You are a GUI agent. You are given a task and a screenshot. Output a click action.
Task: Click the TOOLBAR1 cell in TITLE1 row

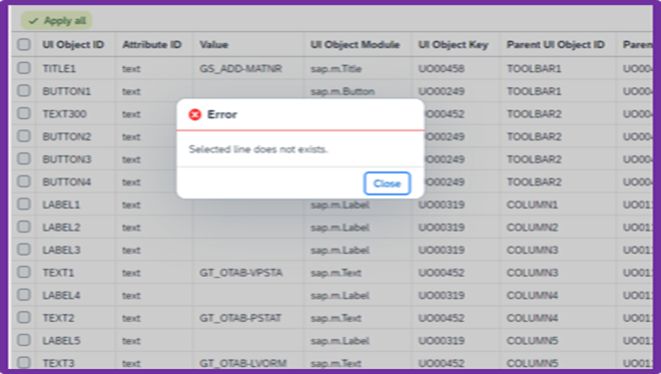coord(534,69)
